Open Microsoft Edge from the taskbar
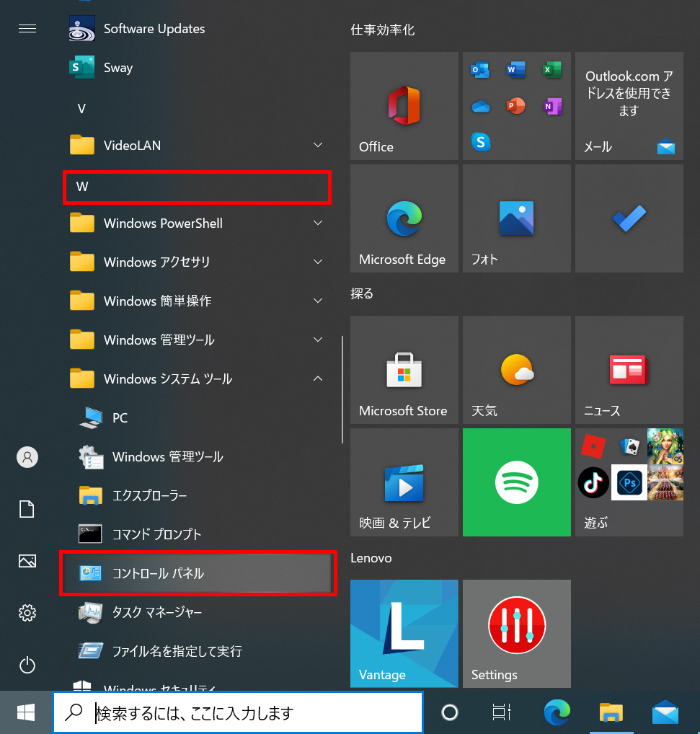This screenshot has height=734, width=700. coord(557,712)
